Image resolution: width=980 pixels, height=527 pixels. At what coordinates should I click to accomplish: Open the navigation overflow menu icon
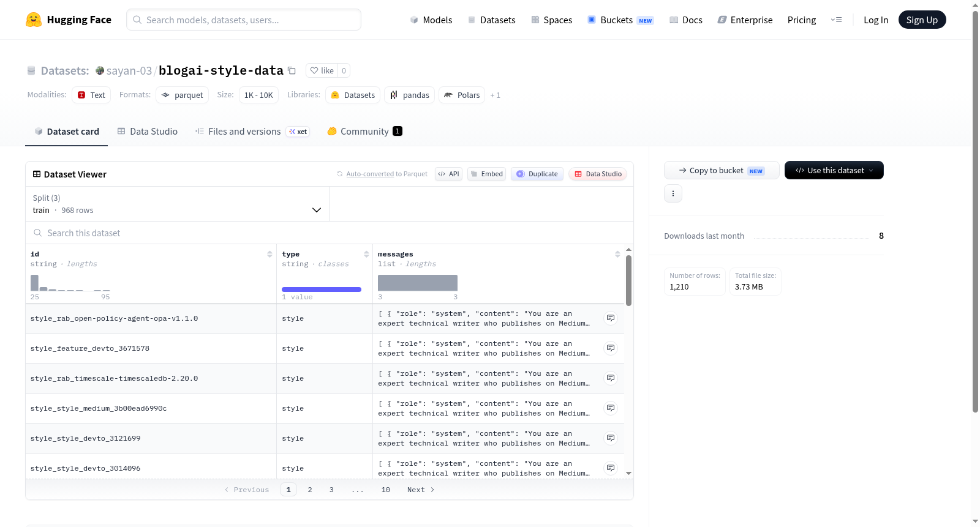pos(836,20)
